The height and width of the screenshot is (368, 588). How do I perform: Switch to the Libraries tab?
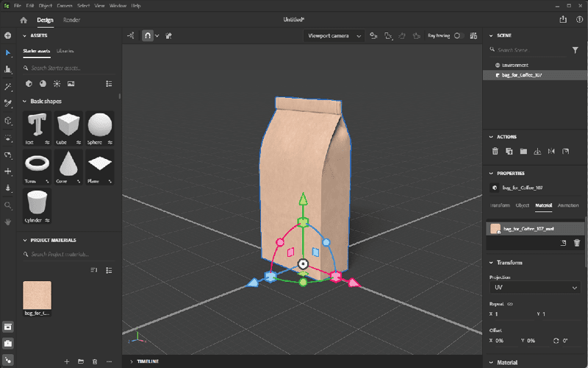point(65,51)
